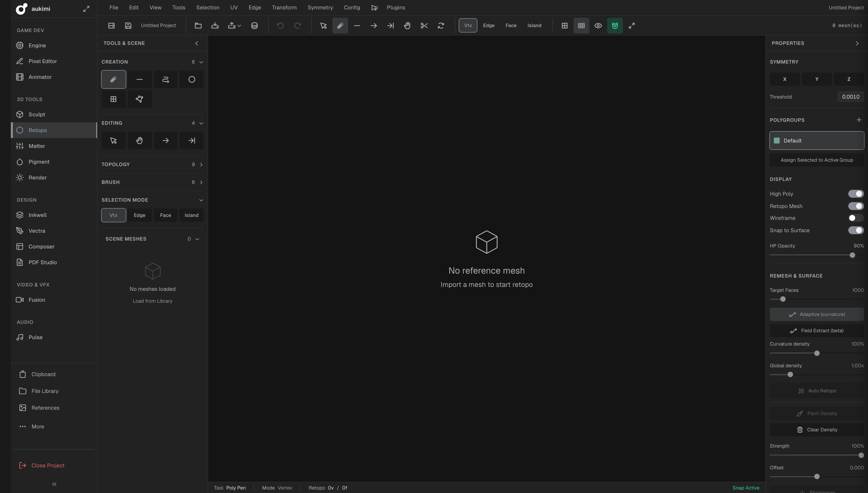The width and height of the screenshot is (868, 493).
Task: Select the scissors cut tool in toolbar
Action: click(x=424, y=25)
